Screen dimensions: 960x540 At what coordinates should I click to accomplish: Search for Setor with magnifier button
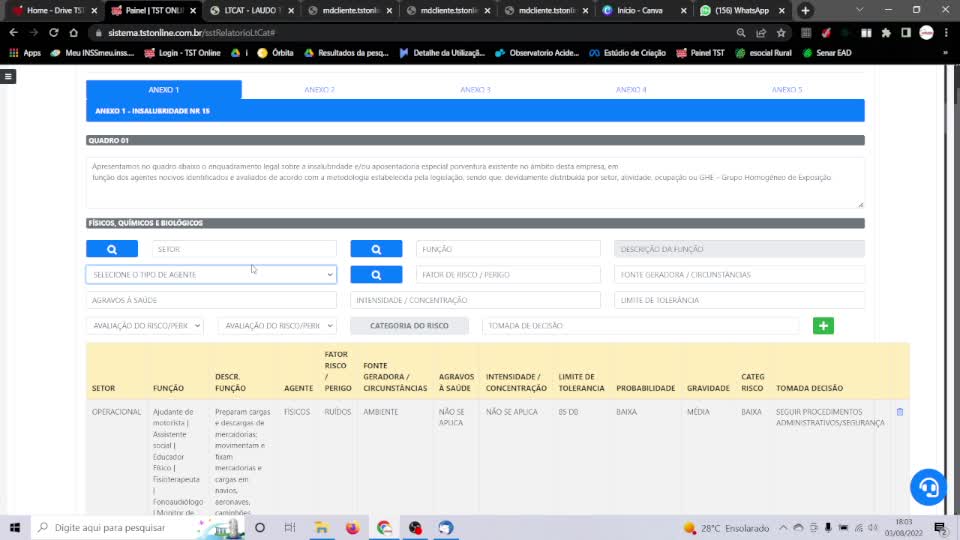click(112, 249)
